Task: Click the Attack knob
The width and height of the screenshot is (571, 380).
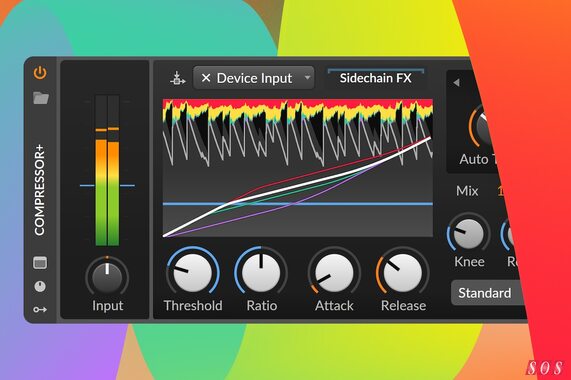Action: pos(334,273)
